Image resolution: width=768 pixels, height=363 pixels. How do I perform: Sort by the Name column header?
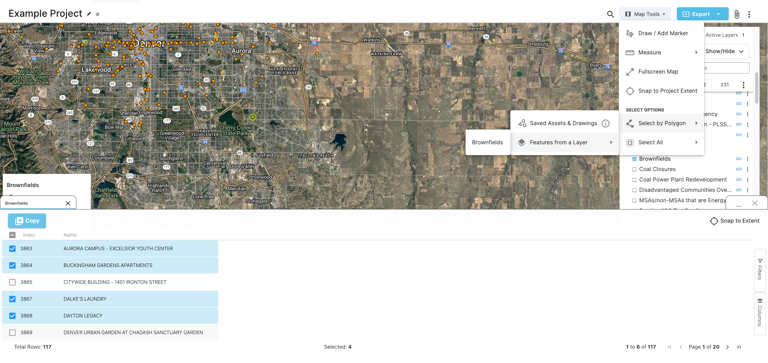(70, 235)
